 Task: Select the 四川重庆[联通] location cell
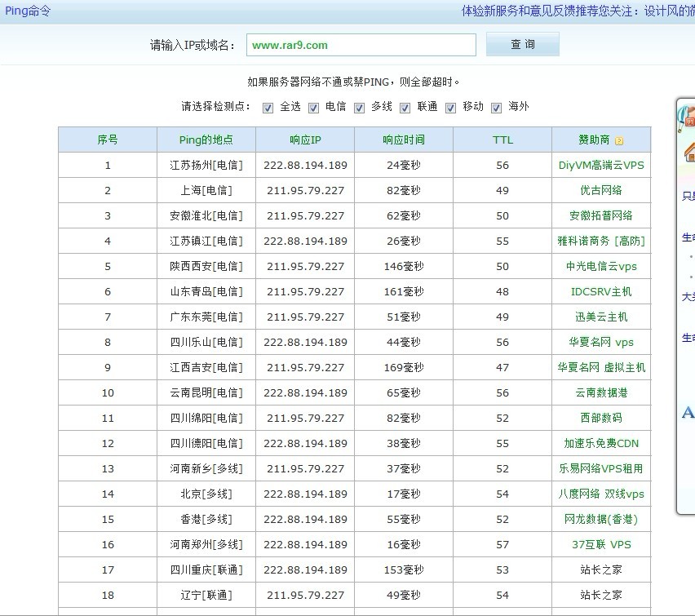point(206,569)
